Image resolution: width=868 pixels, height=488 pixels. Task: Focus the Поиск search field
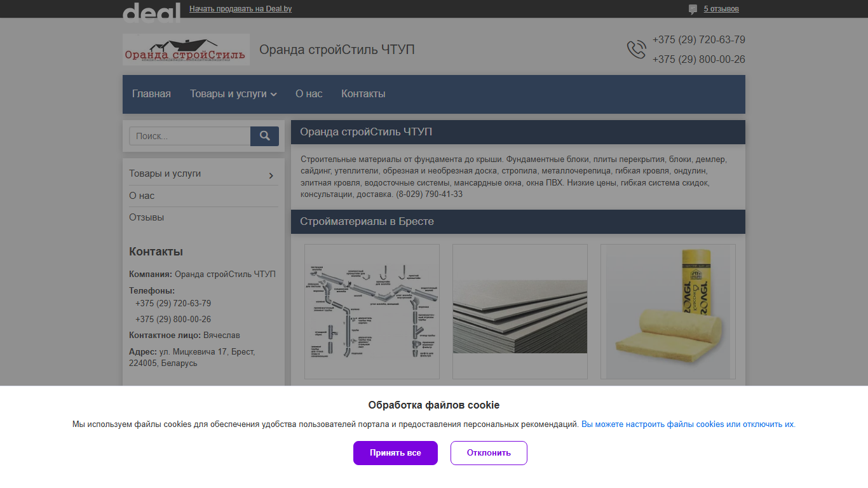click(x=189, y=136)
